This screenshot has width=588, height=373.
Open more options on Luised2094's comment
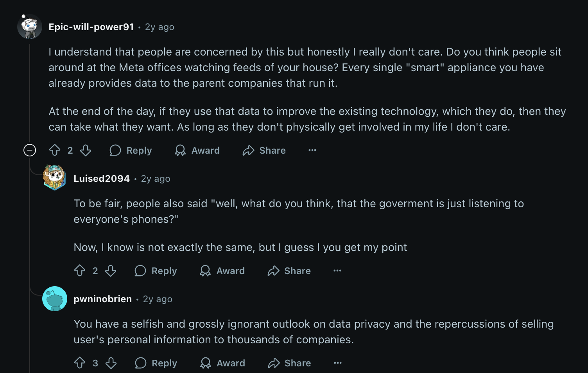tap(337, 271)
